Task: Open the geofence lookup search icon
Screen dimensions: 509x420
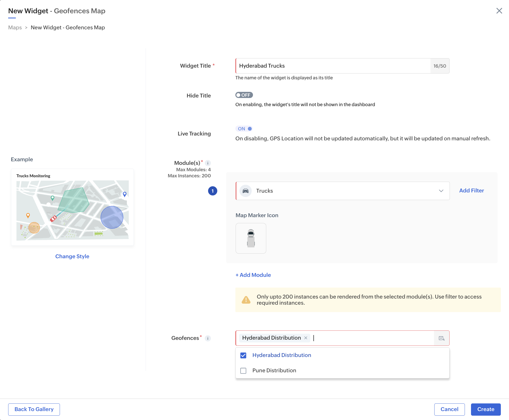Action: pyautogui.click(x=441, y=338)
